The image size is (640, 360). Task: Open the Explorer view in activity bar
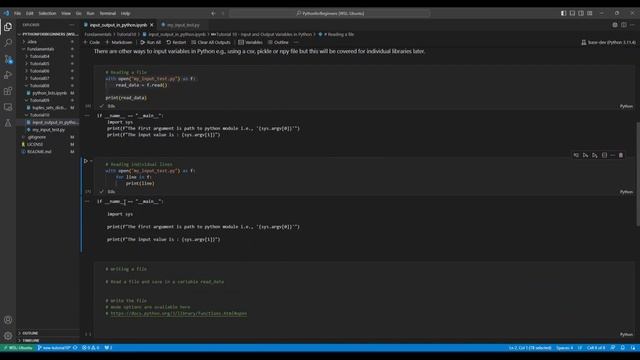pos(8,27)
